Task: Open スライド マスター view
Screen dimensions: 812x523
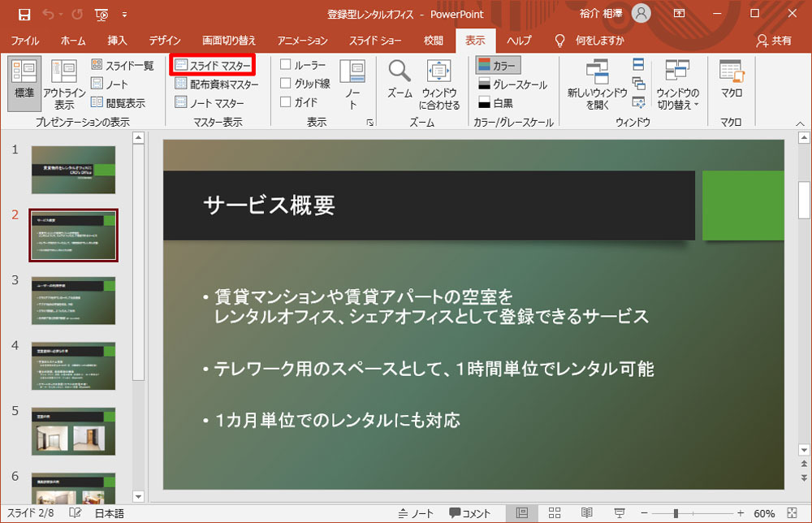Action: click(x=213, y=65)
